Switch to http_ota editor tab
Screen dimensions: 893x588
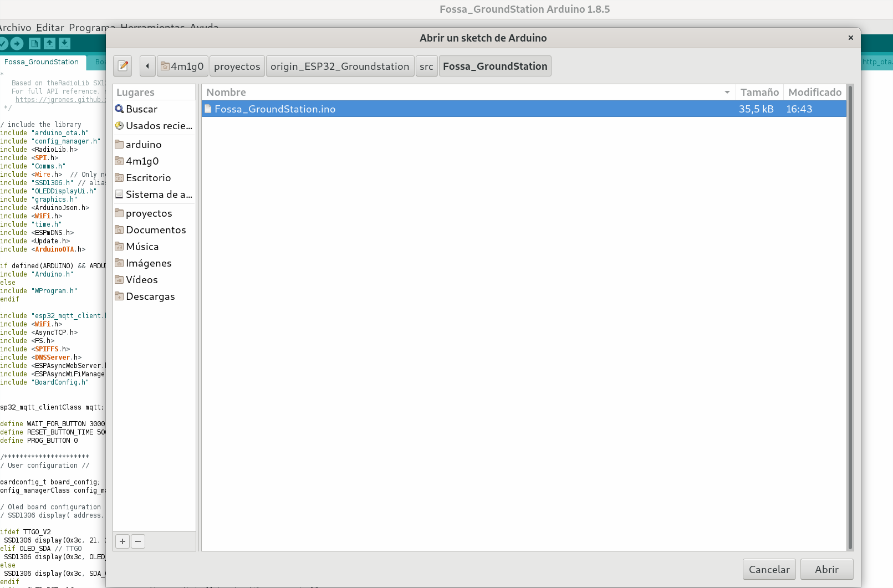877,62
